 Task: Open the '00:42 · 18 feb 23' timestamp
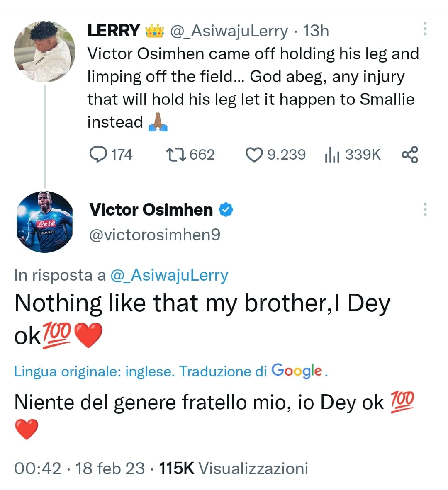pyautogui.click(x=79, y=468)
